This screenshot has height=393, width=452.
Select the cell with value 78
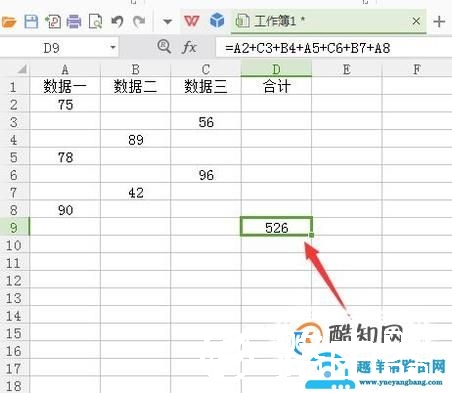click(65, 157)
